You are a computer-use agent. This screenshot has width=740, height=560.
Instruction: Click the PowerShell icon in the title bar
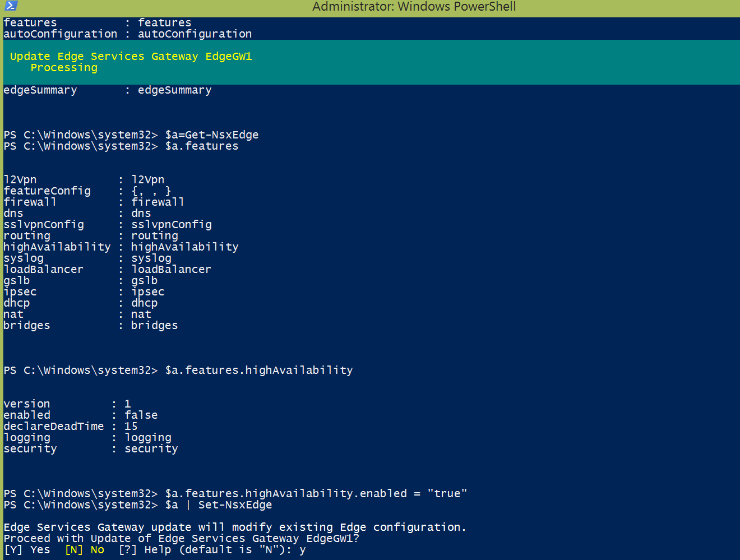(11, 6)
